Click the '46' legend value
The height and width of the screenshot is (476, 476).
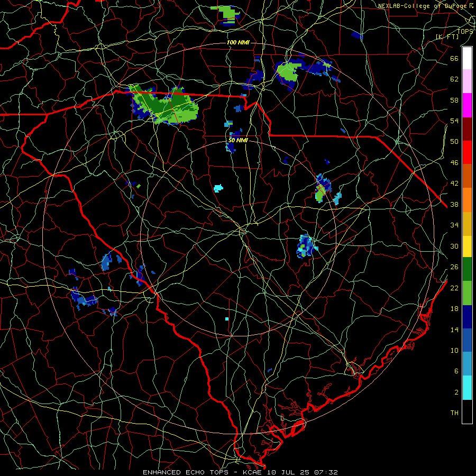454,162
